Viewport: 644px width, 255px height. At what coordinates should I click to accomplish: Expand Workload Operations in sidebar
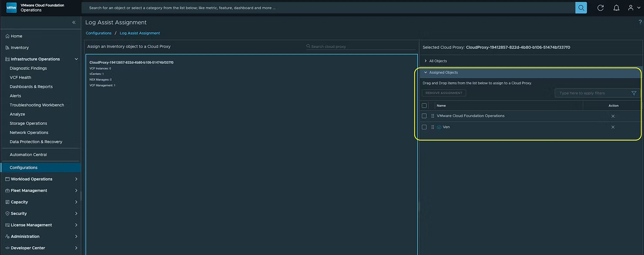(32, 179)
